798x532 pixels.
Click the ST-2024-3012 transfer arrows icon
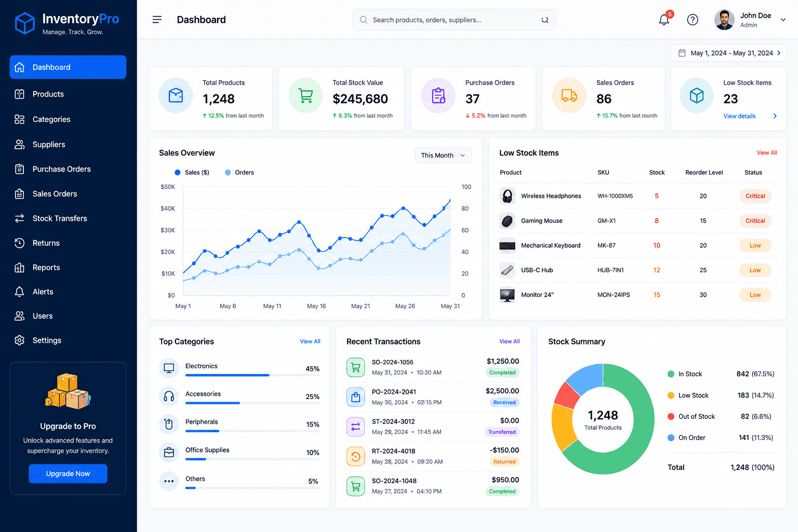pyautogui.click(x=356, y=427)
